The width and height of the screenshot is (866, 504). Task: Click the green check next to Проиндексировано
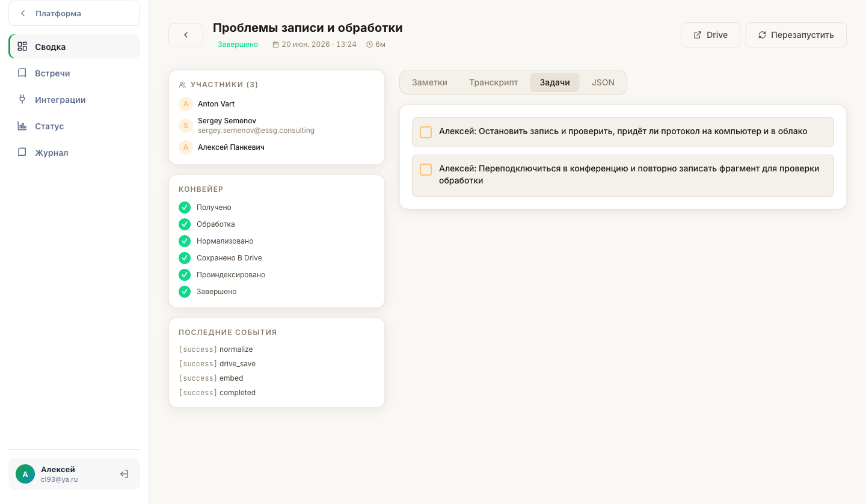(185, 275)
